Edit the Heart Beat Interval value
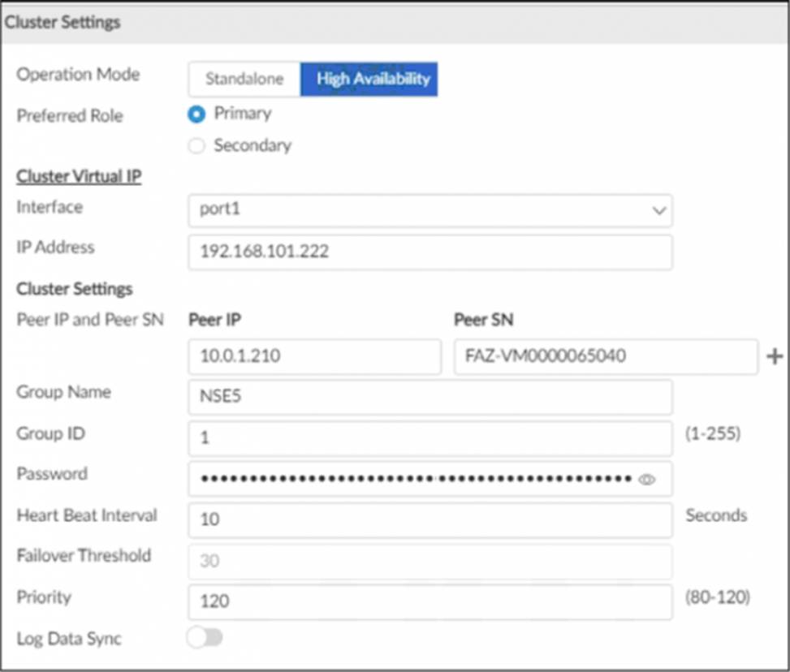 point(429,519)
